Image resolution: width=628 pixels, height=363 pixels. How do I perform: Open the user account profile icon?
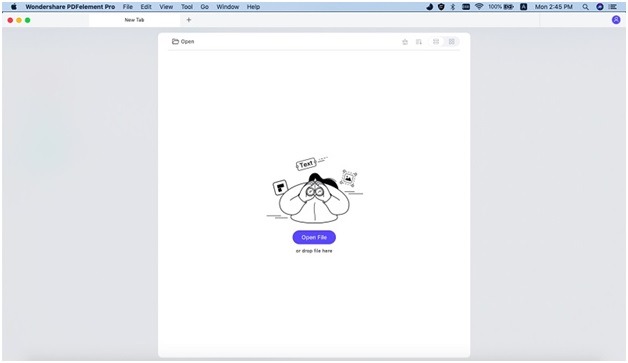click(x=616, y=20)
